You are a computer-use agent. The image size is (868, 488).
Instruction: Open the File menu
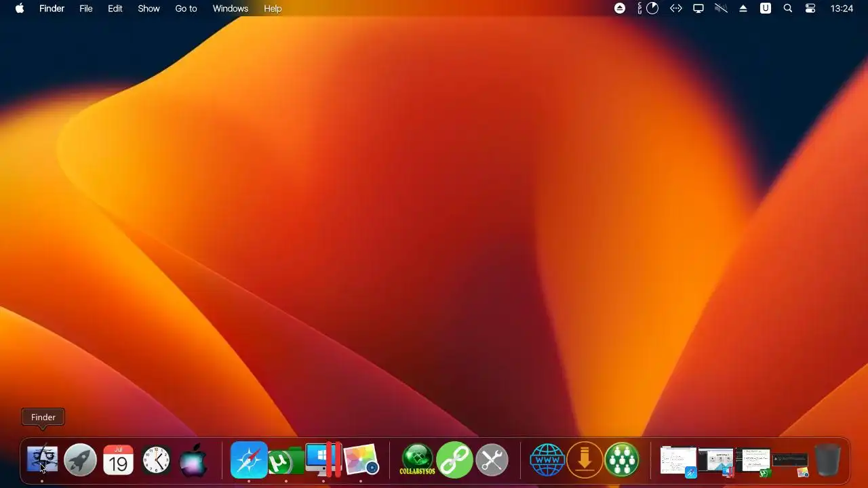point(86,8)
